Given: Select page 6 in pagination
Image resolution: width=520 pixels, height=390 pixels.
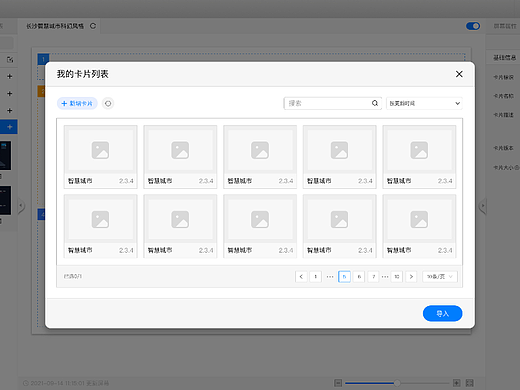Looking at the screenshot, I should 359,276.
